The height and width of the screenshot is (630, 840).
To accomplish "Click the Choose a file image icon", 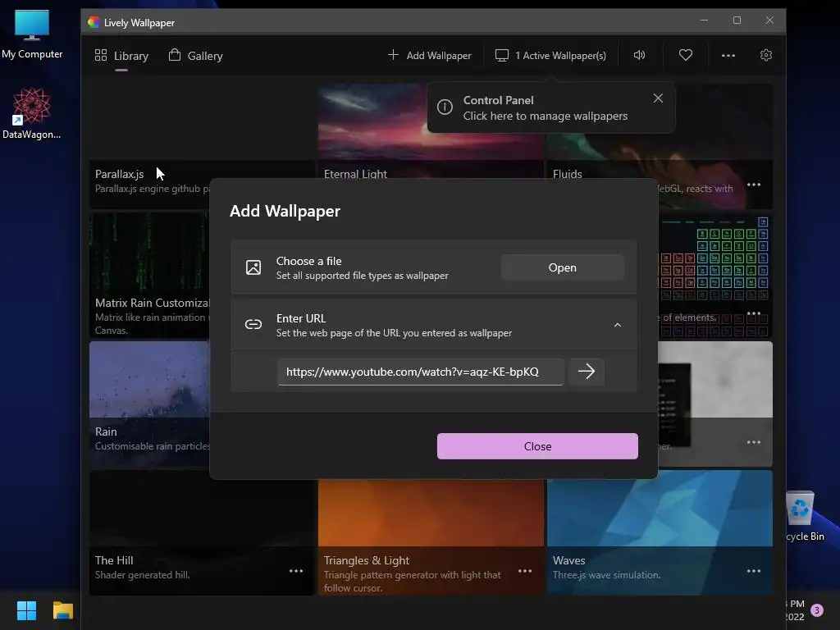I will [x=253, y=267].
